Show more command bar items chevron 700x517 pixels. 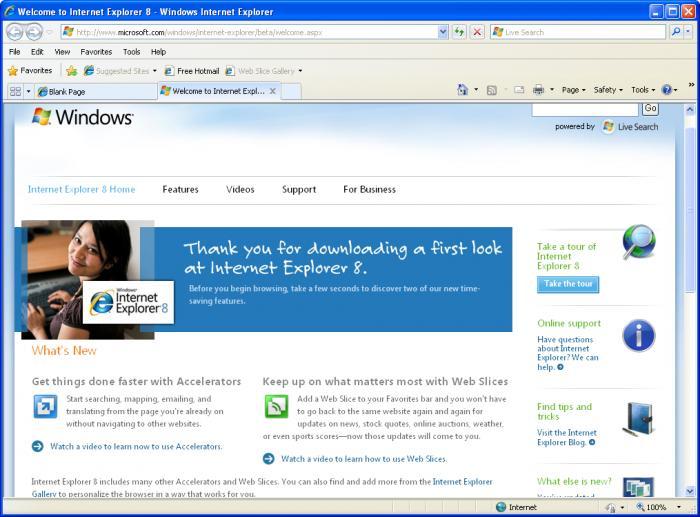(692, 84)
